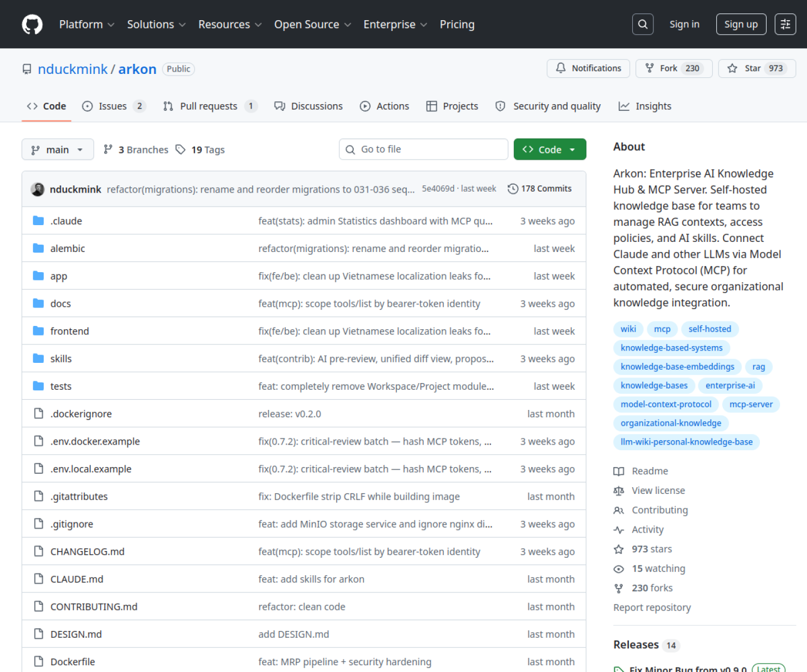Open commit history clock icon

click(513, 189)
